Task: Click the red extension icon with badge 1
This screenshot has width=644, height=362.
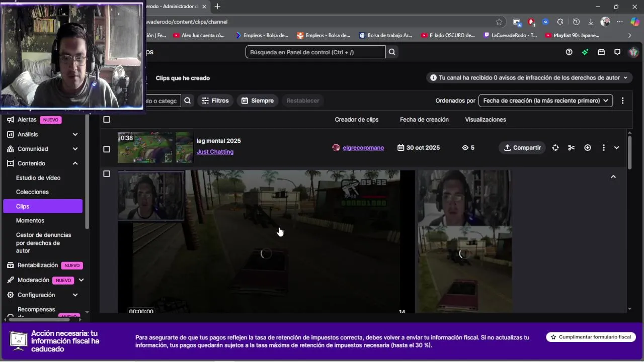Action: point(531,22)
